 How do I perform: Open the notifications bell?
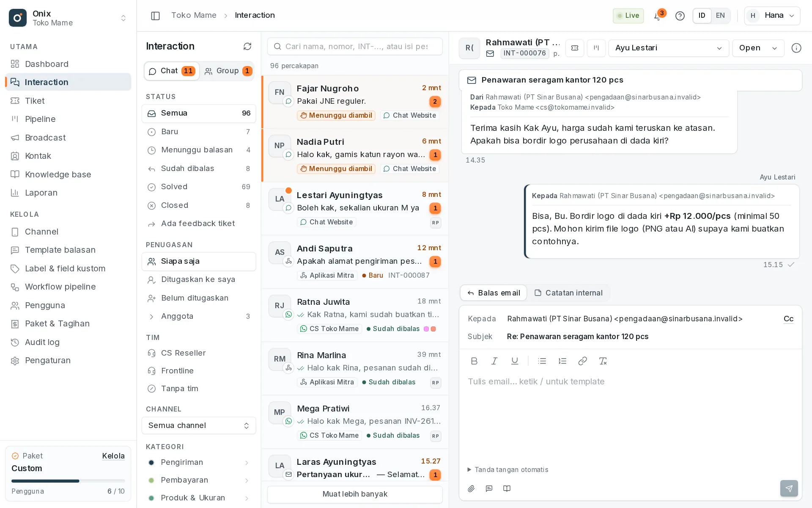pos(658,16)
